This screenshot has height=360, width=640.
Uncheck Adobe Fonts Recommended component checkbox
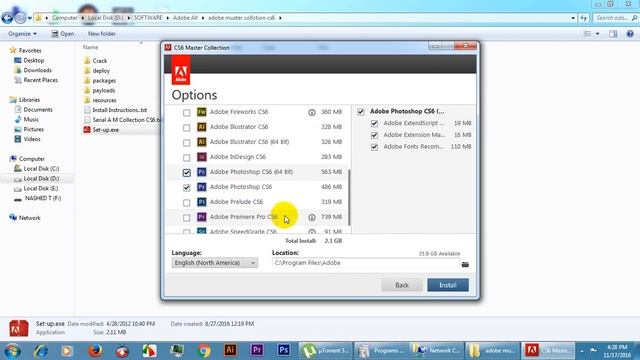[374, 147]
